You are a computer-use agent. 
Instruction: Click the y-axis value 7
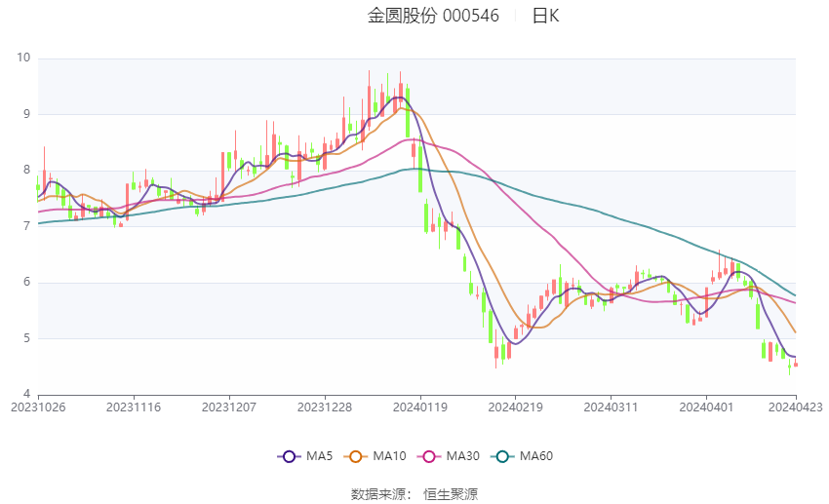click(26, 226)
